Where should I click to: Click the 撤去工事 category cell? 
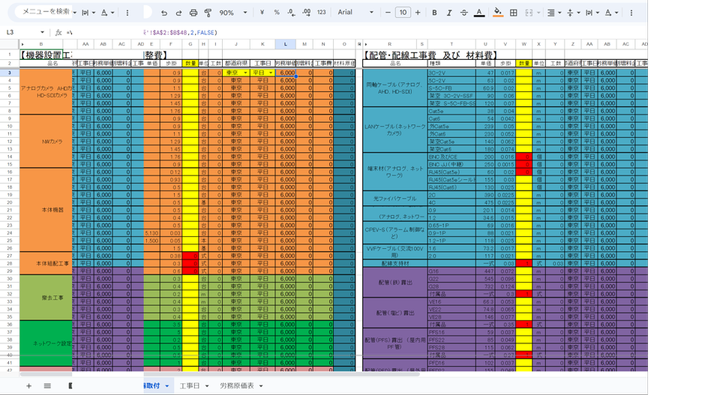pos(46,298)
